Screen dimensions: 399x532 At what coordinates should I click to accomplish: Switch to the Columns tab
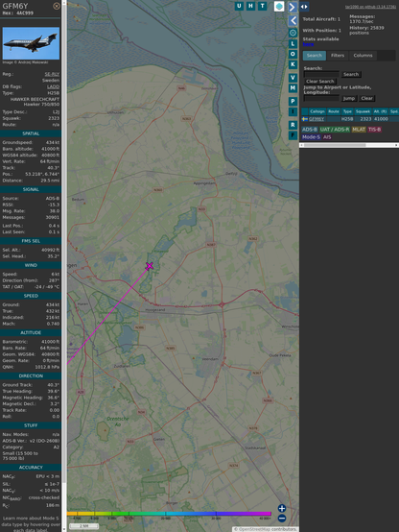click(363, 56)
